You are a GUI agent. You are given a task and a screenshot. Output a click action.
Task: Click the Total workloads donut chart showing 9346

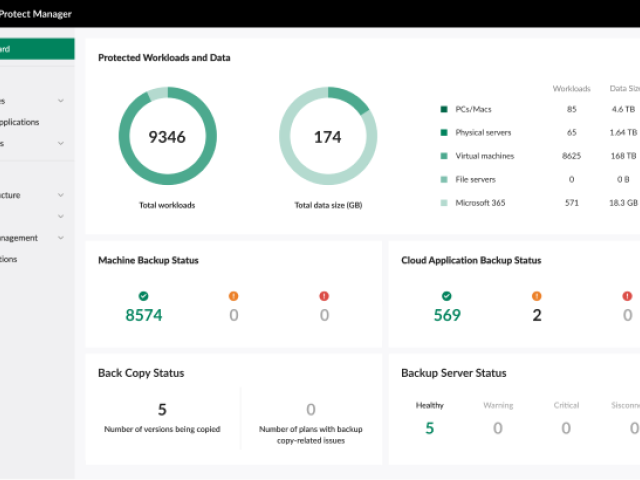click(167, 136)
